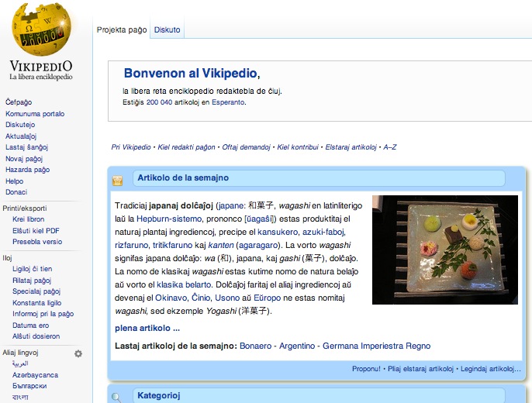This screenshot has height=403, width=532.
Task: Click plena artikolo link
Action: coord(147,328)
